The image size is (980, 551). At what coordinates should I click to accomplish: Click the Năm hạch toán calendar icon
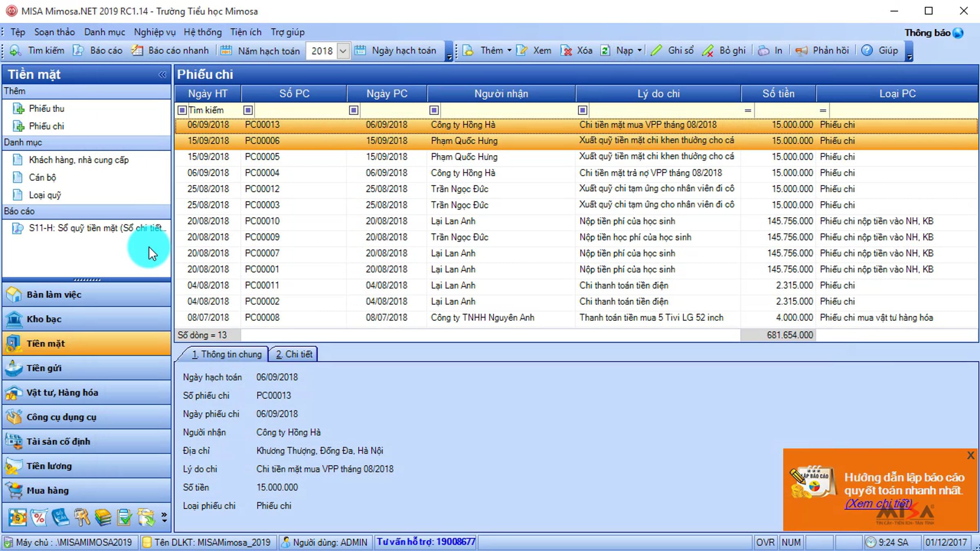click(x=226, y=51)
